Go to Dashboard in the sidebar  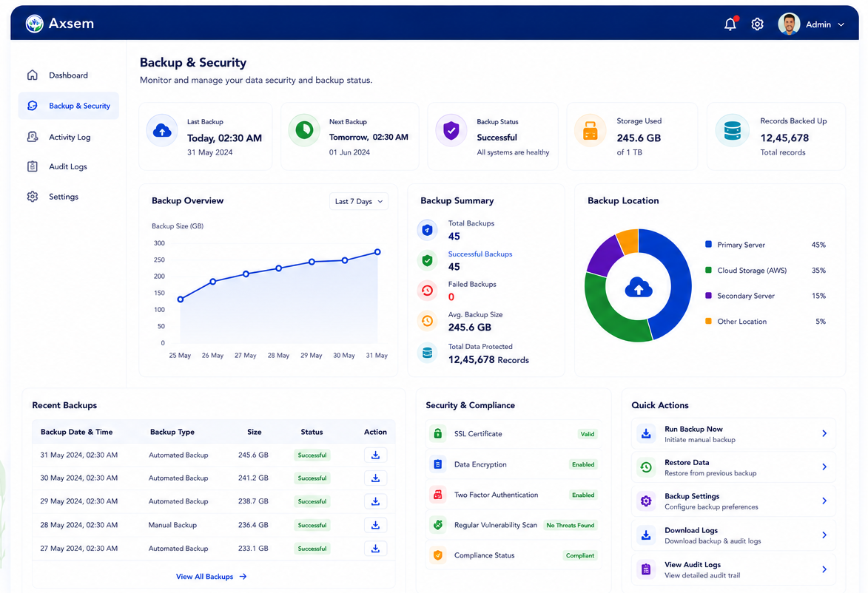coord(69,75)
